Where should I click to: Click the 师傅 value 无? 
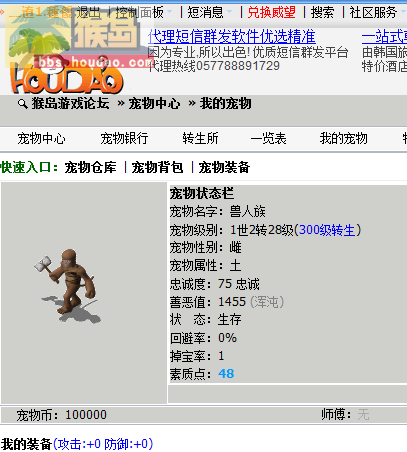click(363, 415)
